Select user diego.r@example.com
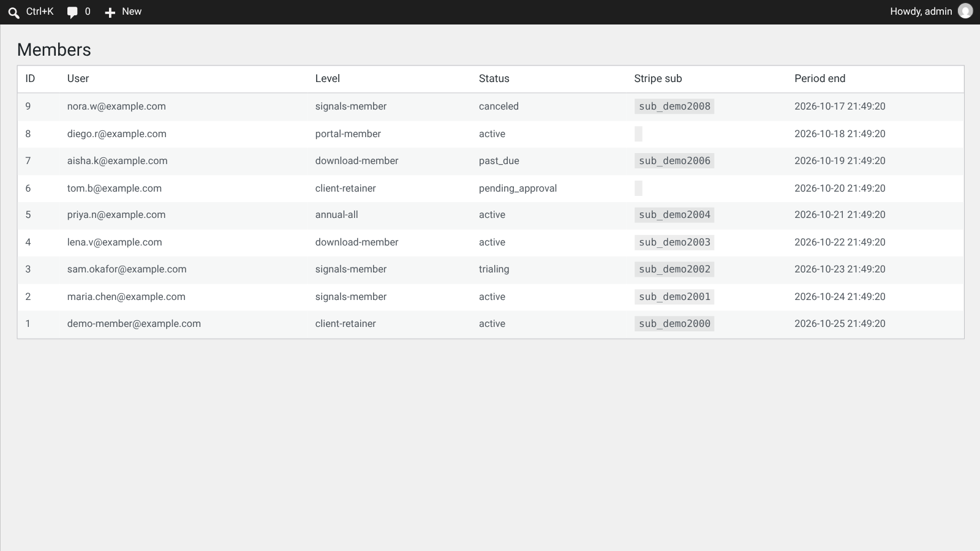Image resolution: width=980 pixels, height=551 pixels. pos(117,134)
